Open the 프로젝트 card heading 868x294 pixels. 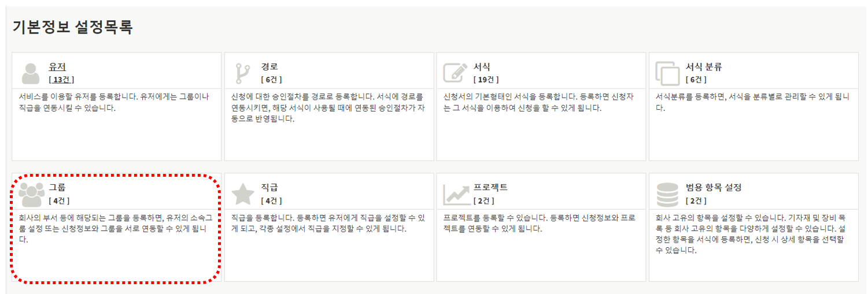click(x=490, y=188)
